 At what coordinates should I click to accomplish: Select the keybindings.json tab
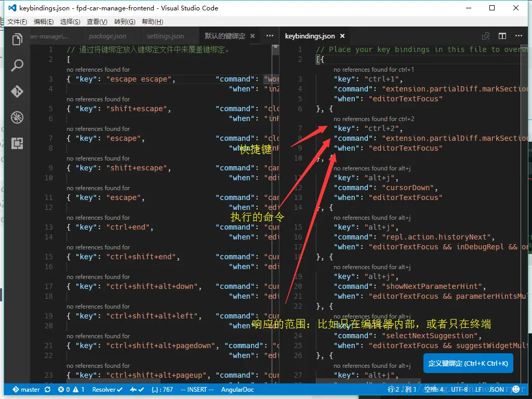[x=310, y=36]
